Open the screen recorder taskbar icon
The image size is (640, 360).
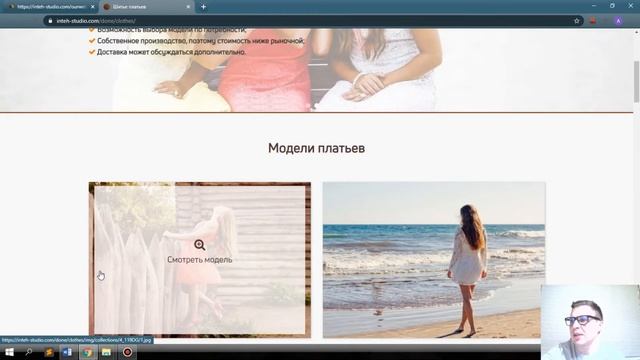[x=127, y=352]
